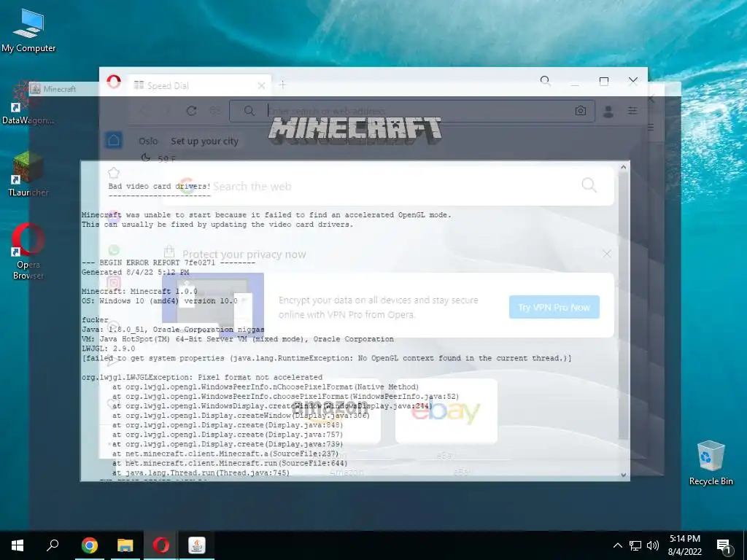Viewport: 747px width, 560px height.
Task: Open Instagram in the Opera sidebar
Action: tap(113, 284)
